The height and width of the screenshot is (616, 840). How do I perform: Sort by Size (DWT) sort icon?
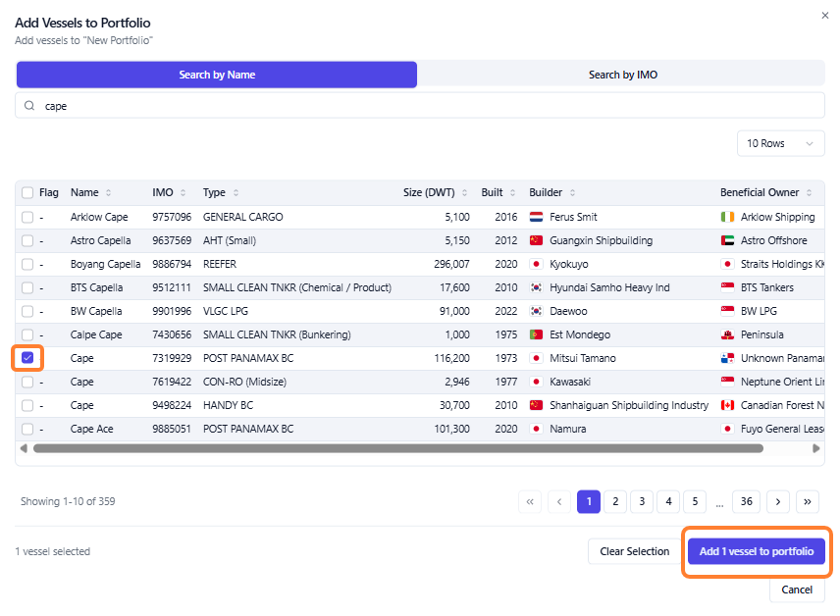tap(464, 193)
